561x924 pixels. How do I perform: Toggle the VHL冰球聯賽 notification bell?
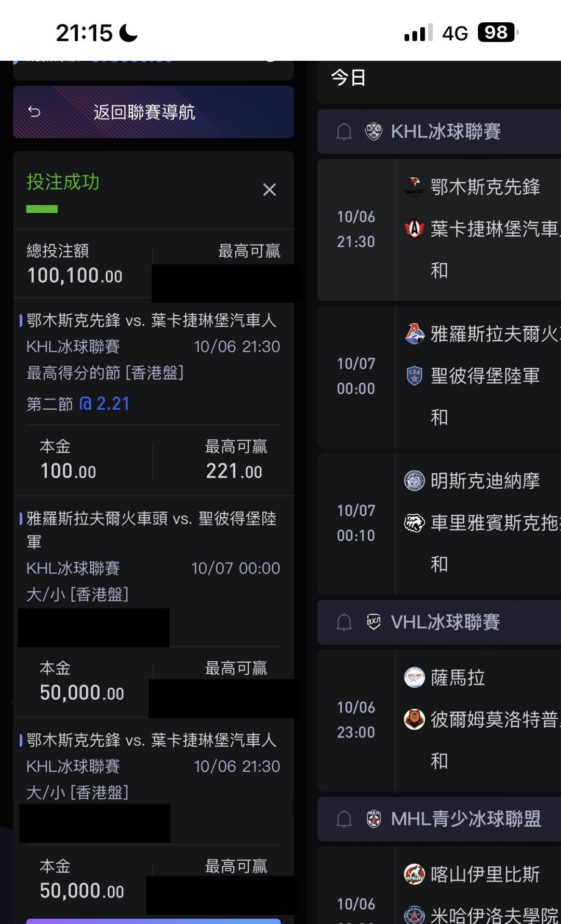coord(344,622)
